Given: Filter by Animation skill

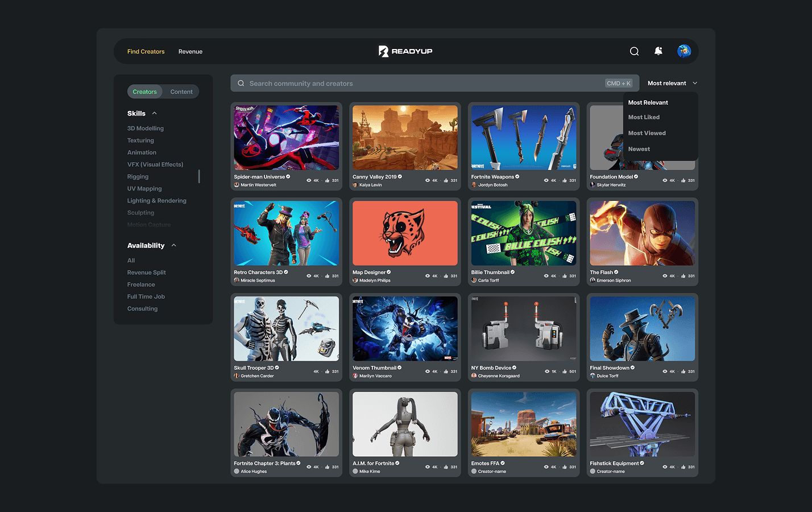Looking at the screenshot, I should [142, 152].
